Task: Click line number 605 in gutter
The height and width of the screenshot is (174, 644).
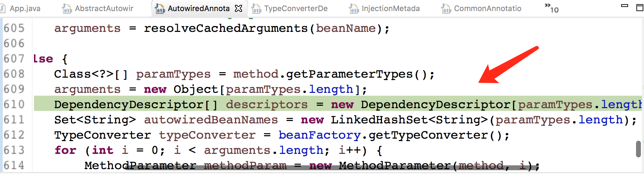Action: tap(14, 28)
